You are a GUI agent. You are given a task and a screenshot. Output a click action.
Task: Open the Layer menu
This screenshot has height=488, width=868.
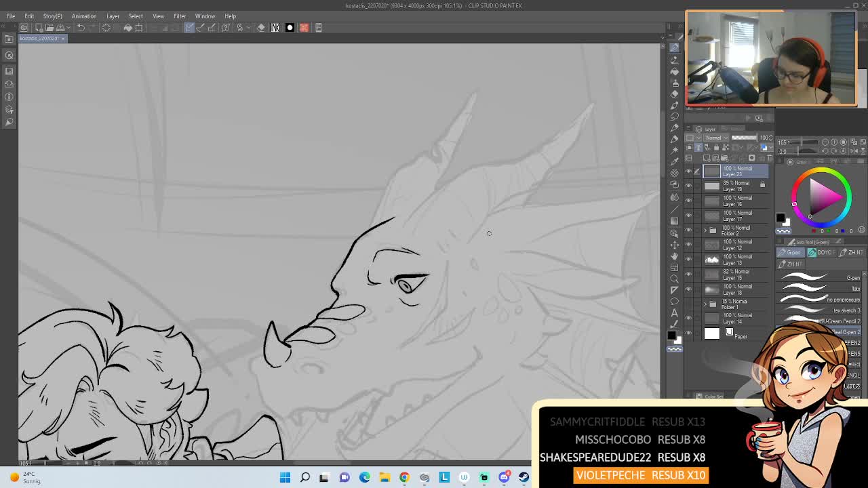[x=113, y=16]
